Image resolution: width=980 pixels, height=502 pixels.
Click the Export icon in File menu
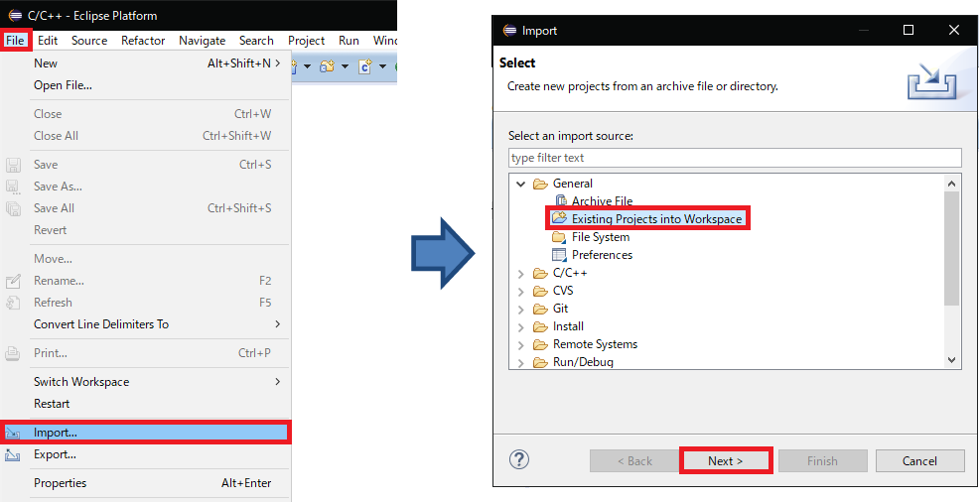[13, 455]
